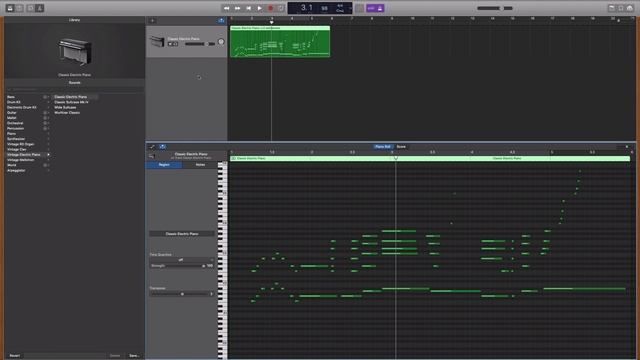The width and height of the screenshot is (640, 360).
Task: Click the pan knob on Classic Electric Piano track
Action: 221,42
